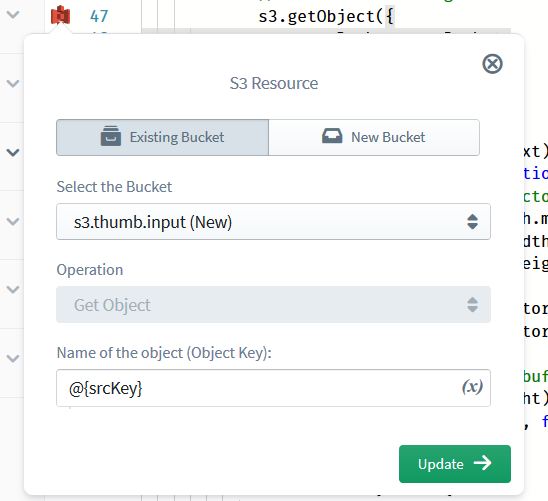Expand the chevron just below the dark chevron
Viewport: 548px width, 501px height.
coord(13,222)
